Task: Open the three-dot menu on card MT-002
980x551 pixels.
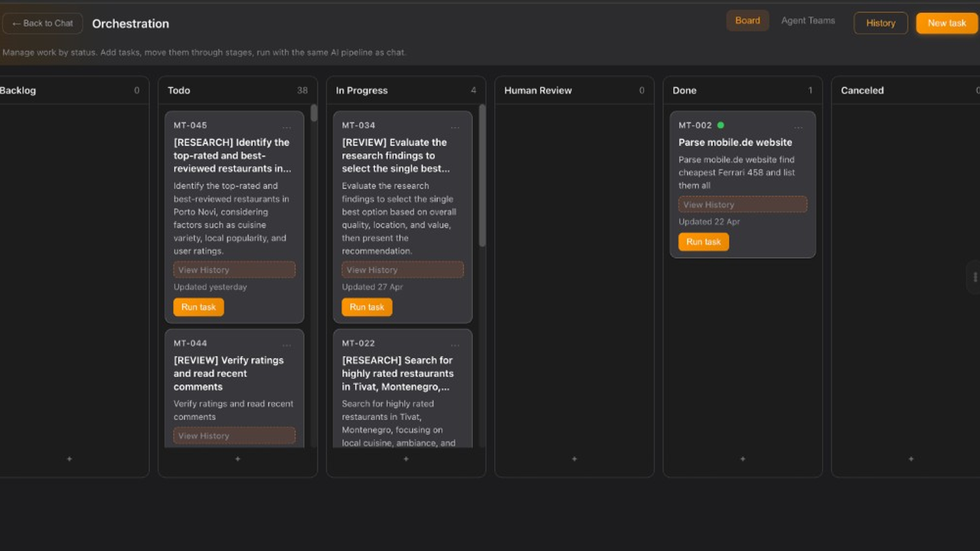Action: point(798,127)
